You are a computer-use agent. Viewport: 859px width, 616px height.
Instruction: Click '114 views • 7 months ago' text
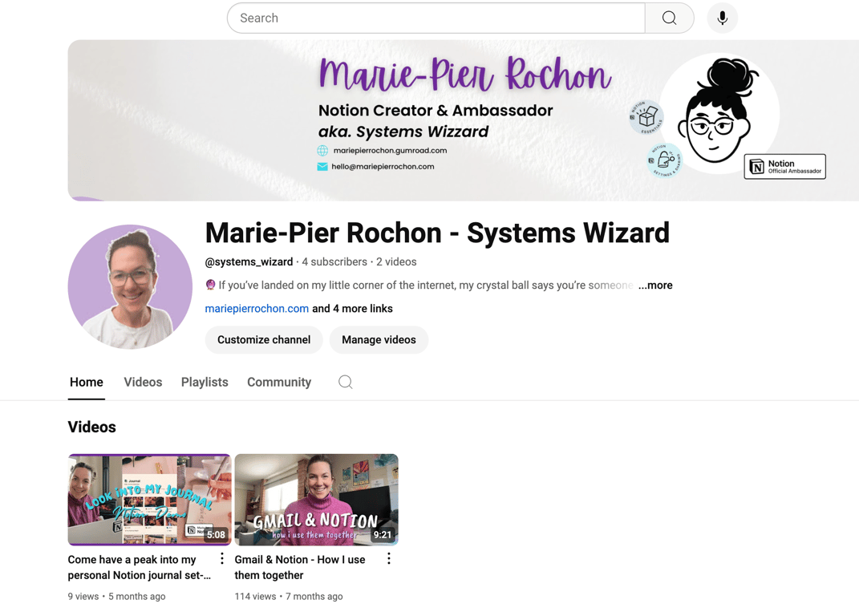tap(289, 596)
